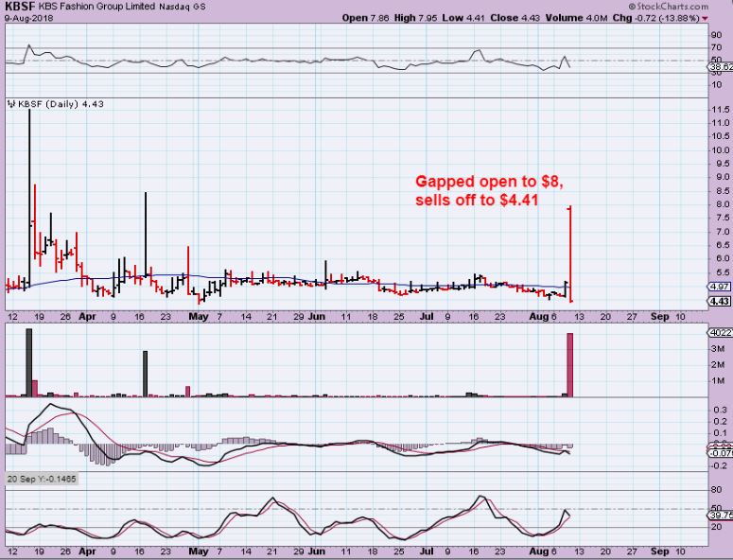Click the 6.0 price axis label
The height and width of the screenshot is (560, 733).
[x=722, y=258]
